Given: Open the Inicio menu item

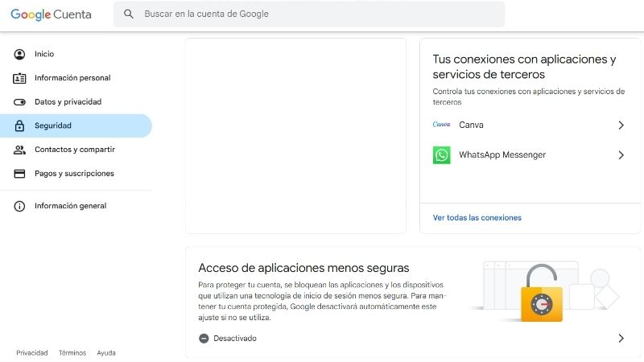Looking at the screenshot, I should click(76, 54).
